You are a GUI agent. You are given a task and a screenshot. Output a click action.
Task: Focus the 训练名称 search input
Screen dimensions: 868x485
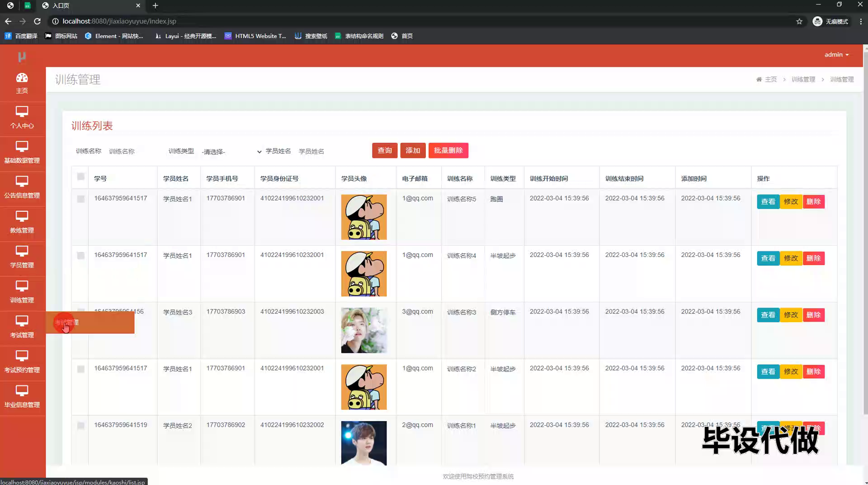134,152
